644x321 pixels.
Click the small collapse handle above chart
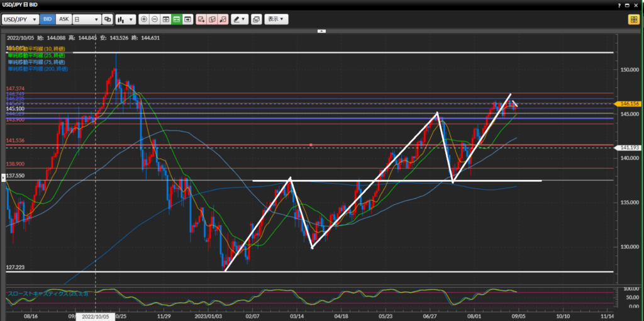point(321,30)
